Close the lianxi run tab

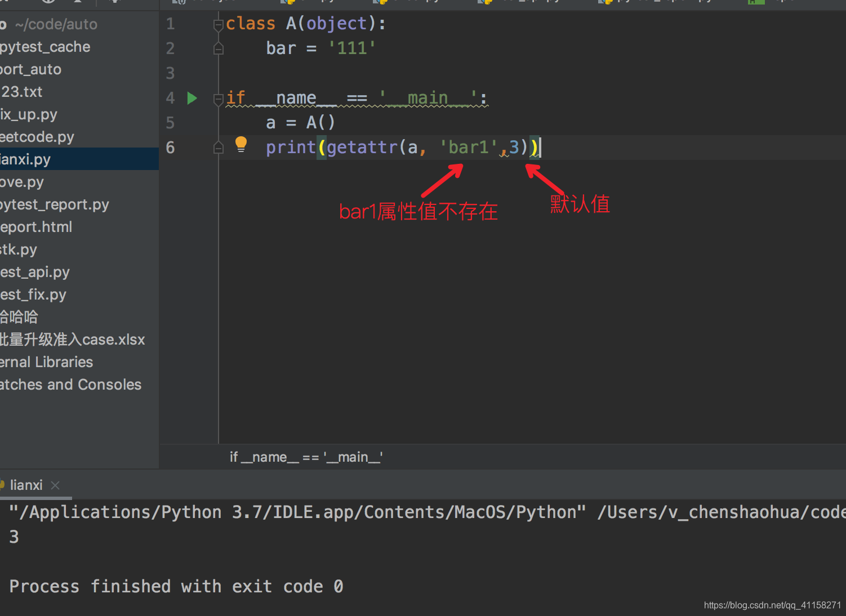[x=55, y=485]
